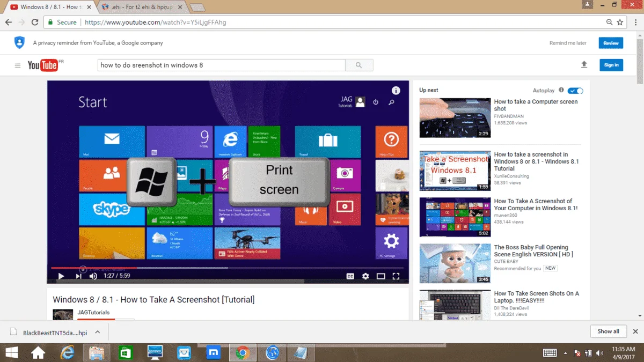
Task: Open File Explorer from the taskbar
Action: tap(96, 353)
